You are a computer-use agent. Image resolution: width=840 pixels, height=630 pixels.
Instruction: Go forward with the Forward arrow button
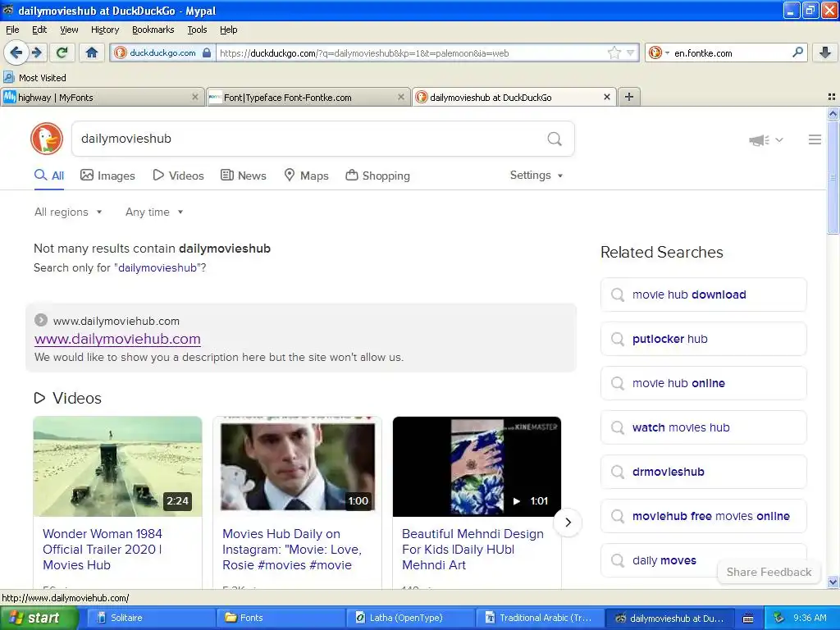(36, 52)
